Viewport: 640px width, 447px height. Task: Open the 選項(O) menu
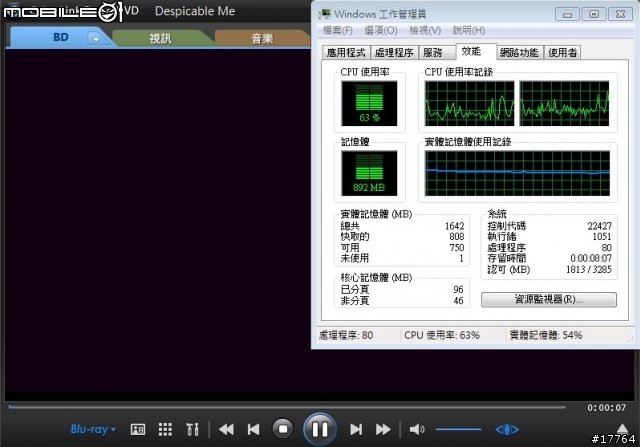pyautogui.click(x=381, y=30)
